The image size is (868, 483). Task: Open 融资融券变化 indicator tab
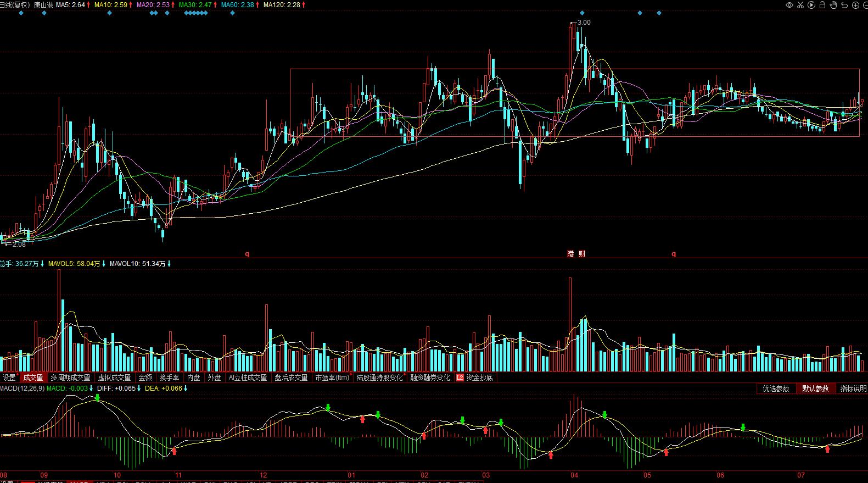[430, 377]
